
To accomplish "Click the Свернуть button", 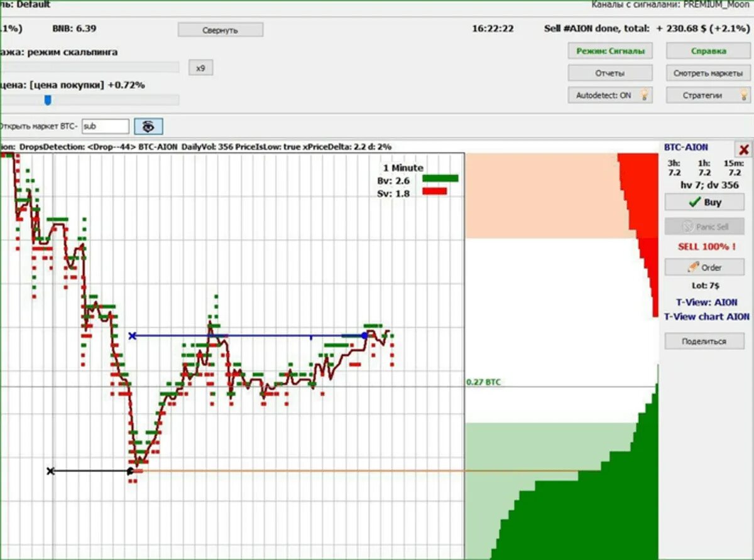I will (x=221, y=30).
